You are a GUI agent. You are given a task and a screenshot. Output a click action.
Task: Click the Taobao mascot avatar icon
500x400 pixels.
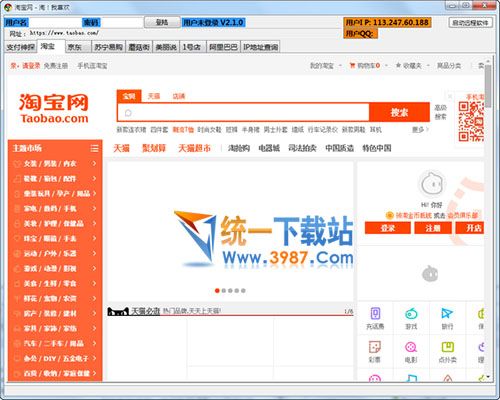[x=432, y=184]
